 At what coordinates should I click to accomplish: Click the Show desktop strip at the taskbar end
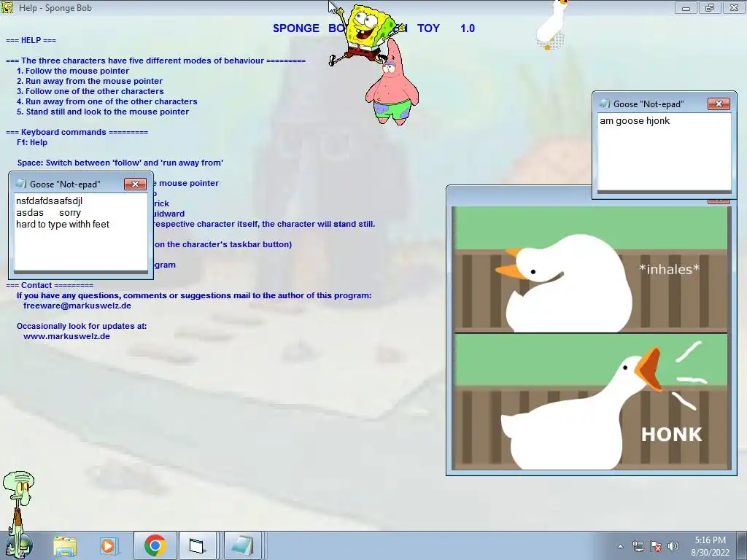pyautogui.click(x=742, y=545)
